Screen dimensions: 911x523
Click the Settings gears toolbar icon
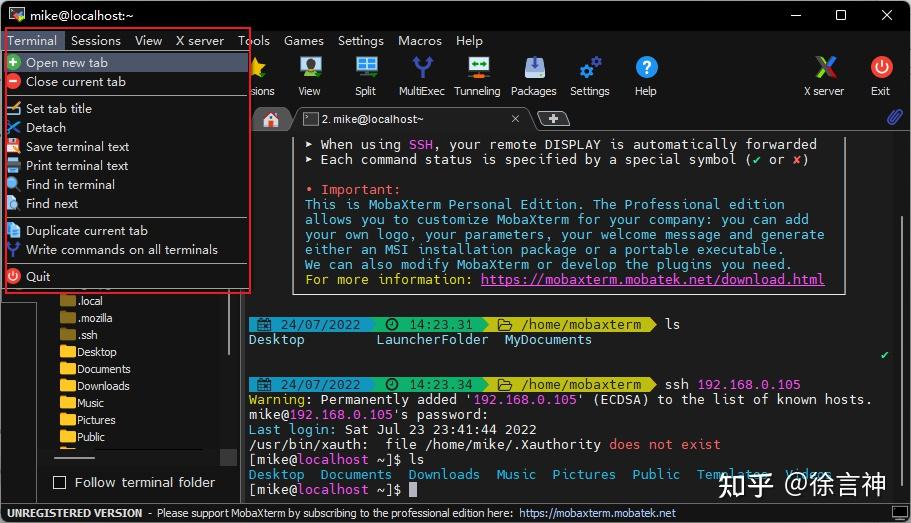click(590, 68)
